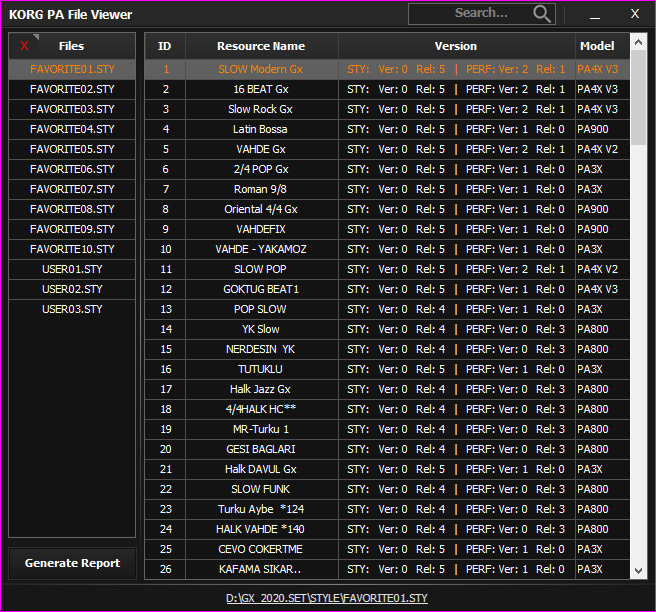This screenshot has width=656, height=612.
Task: Select FAVORITE03.STY in the files list
Action: [72, 109]
